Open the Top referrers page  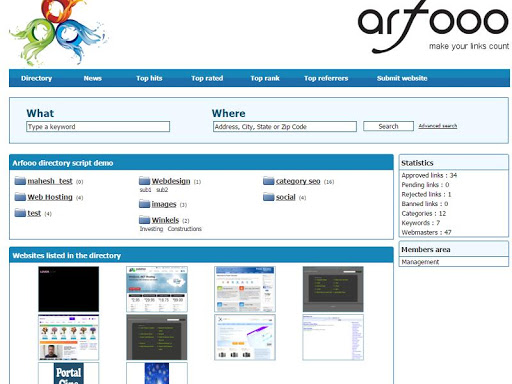(x=326, y=78)
